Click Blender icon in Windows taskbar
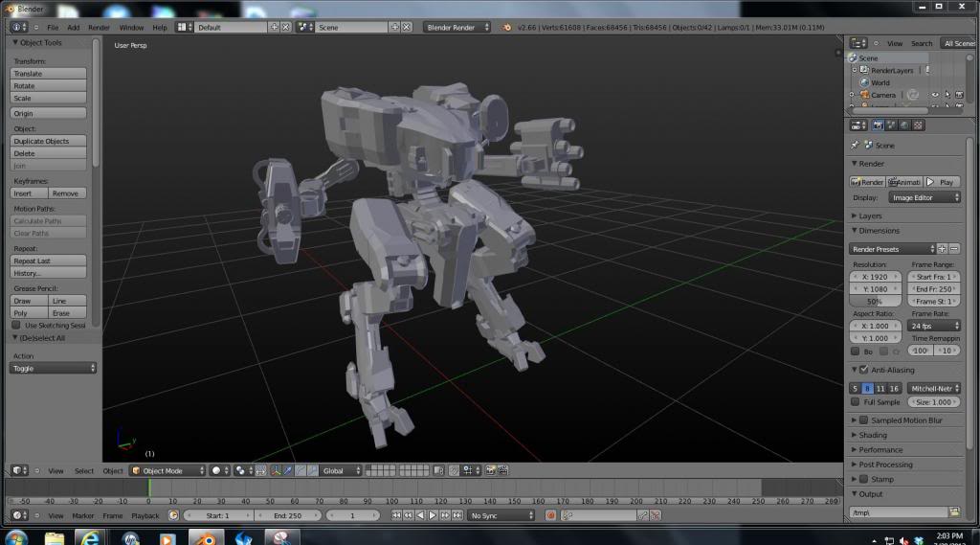Viewport: 980px width, 545px height. [205, 537]
